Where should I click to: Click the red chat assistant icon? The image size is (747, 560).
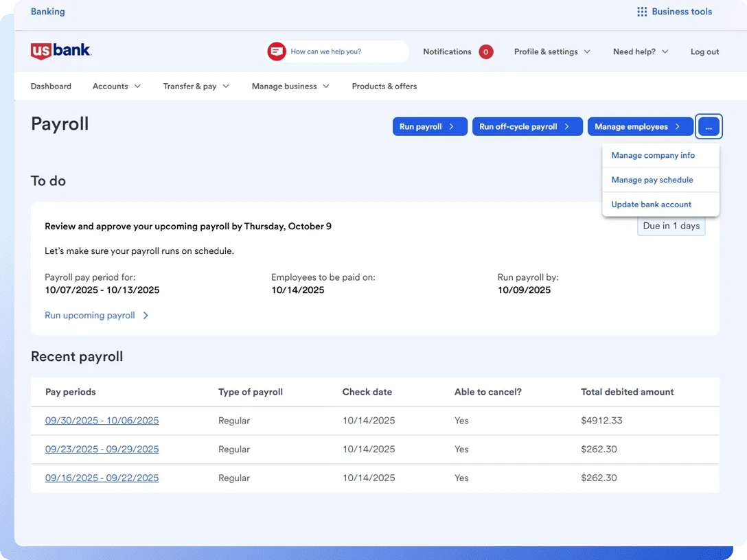pyautogui.click(x=277, y=51)
